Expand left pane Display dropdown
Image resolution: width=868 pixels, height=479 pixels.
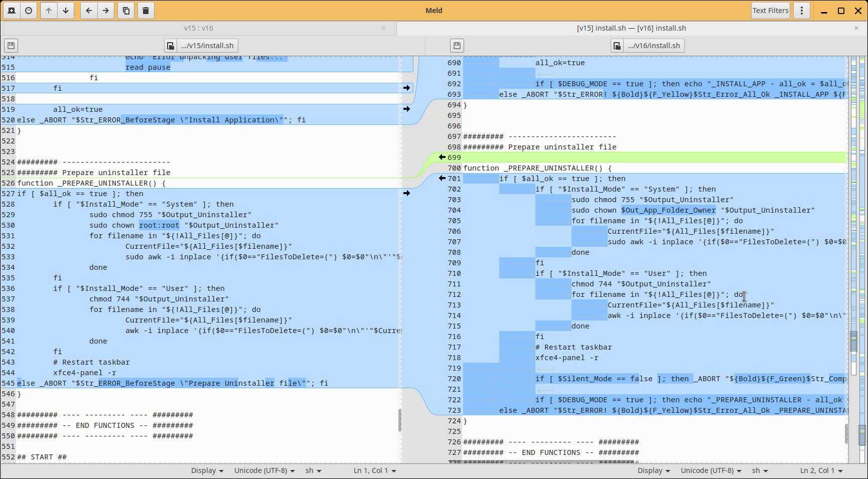click(x=207, y=470)
